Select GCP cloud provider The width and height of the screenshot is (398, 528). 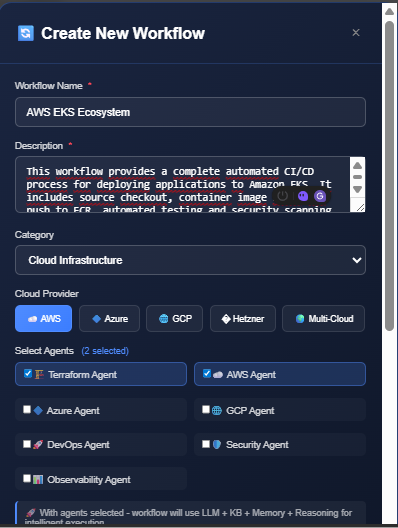174,319
